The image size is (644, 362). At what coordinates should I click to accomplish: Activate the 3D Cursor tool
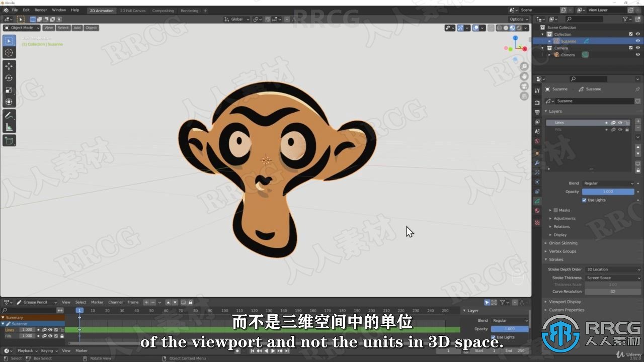pos(9,53)
